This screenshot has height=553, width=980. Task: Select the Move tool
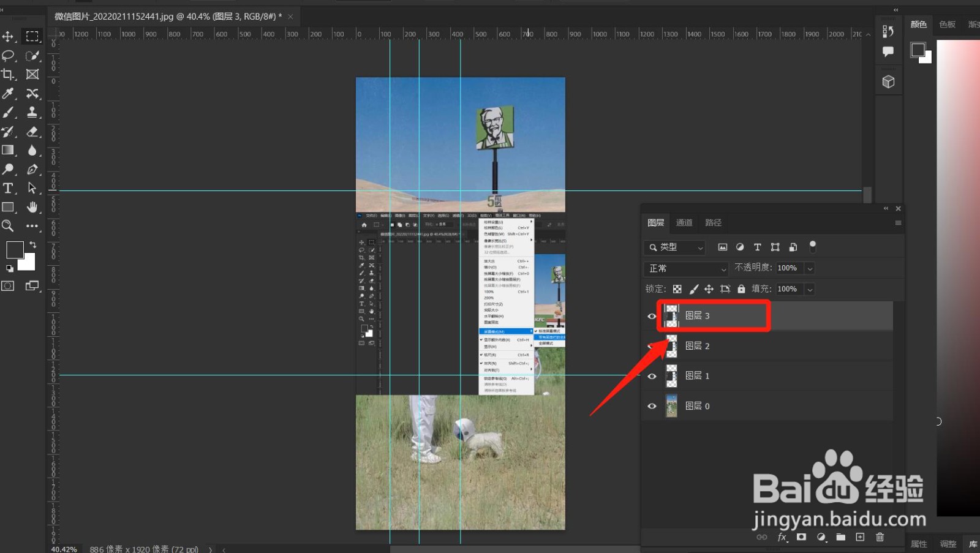pos(8,36)
